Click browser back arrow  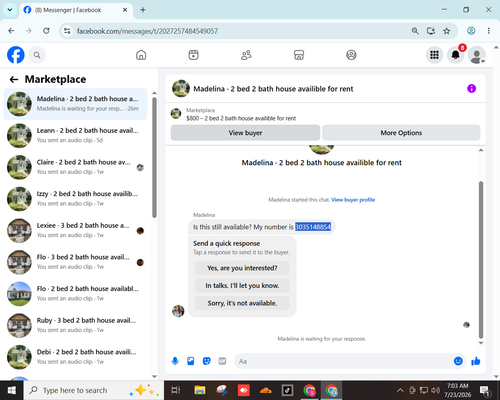pyautogui.click(x=11, y=31)
